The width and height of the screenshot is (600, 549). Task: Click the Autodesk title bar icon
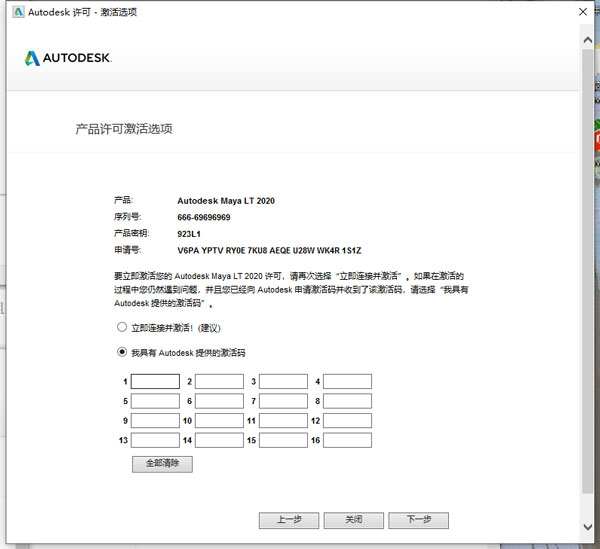click(18, 12)
